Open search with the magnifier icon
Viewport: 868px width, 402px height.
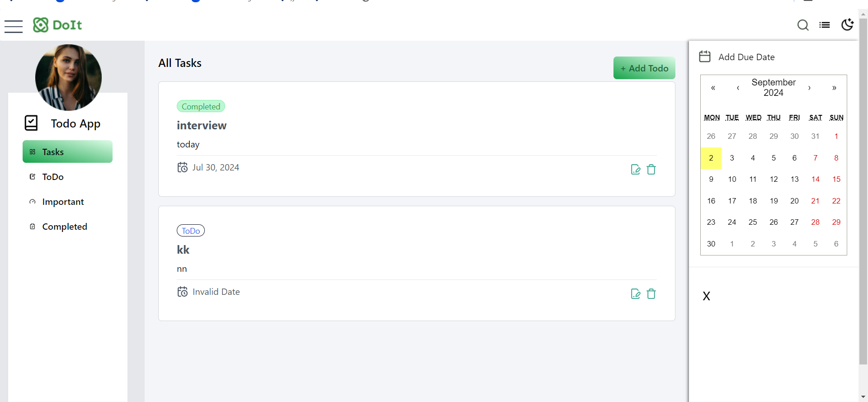pyautogui.click(x=803, y=25)
